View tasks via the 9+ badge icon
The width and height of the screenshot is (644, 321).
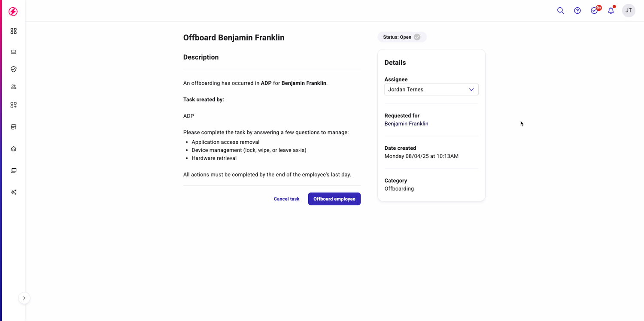pos(594,10)
